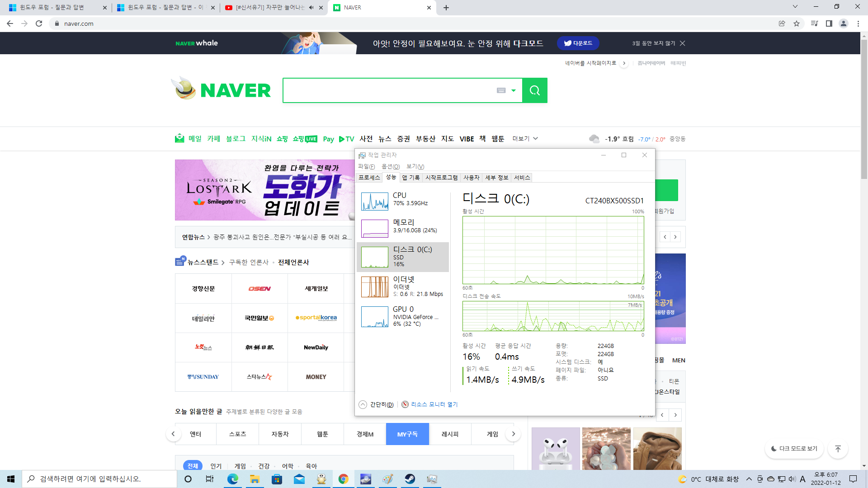Image resolution: width=868 pixels, height=488 pixels.
Task: Click 전체언론사 link in newsstand
Action: coord(293,262)
